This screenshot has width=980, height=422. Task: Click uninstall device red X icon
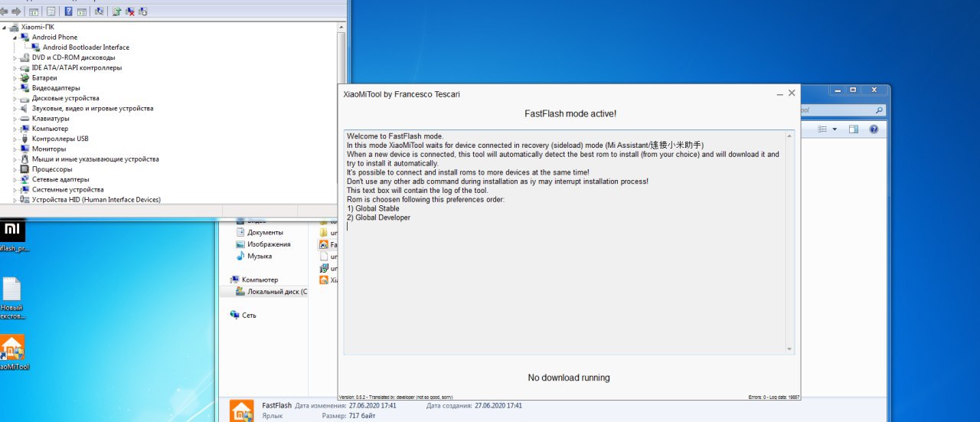click(129, 11)
